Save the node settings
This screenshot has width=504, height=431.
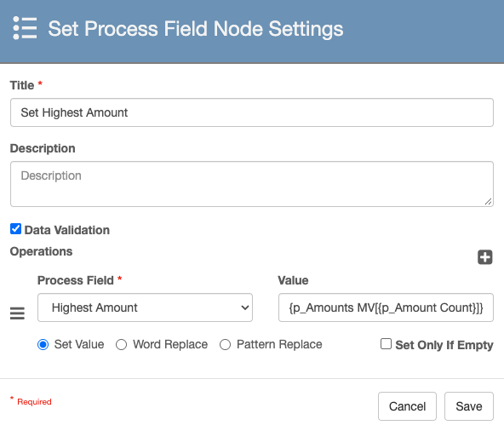click(469, 406)
